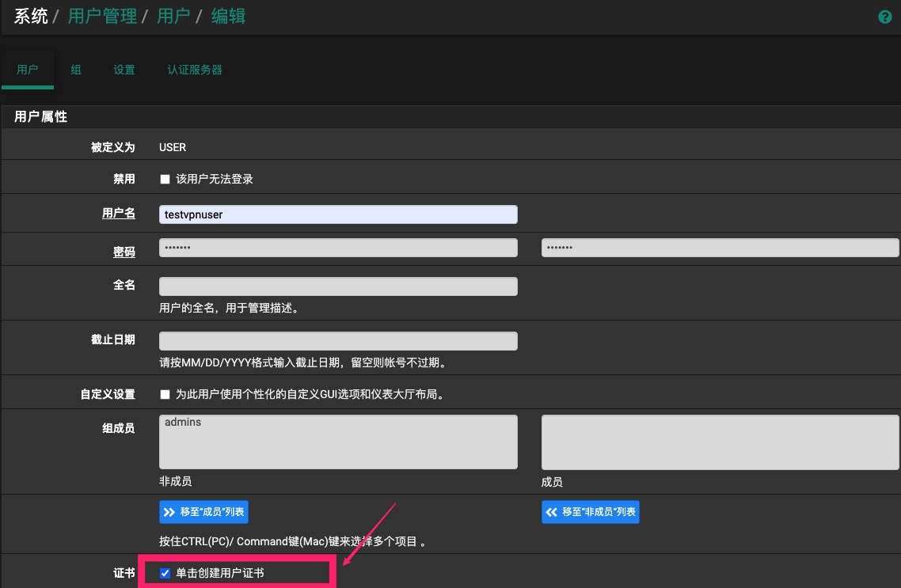Open the 用户管理 breadcrumb link

point(102,17)
